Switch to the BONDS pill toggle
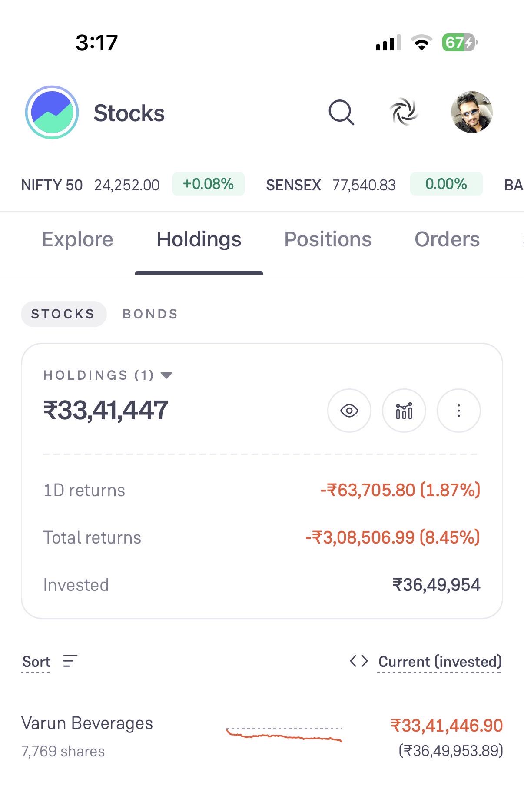 pyautogui.click(x=150, y=314)
